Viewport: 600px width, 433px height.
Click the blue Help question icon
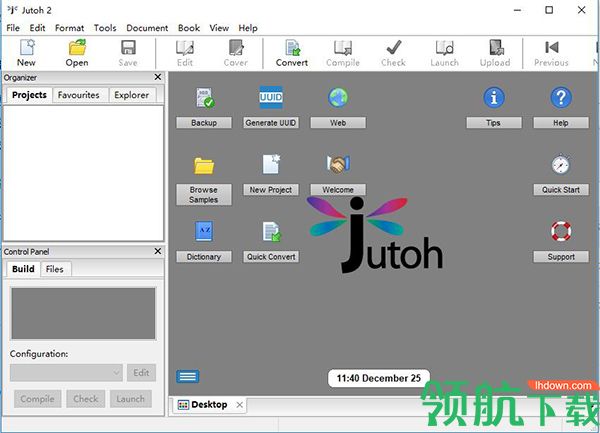pyautogui.click(x=561, y=98)
